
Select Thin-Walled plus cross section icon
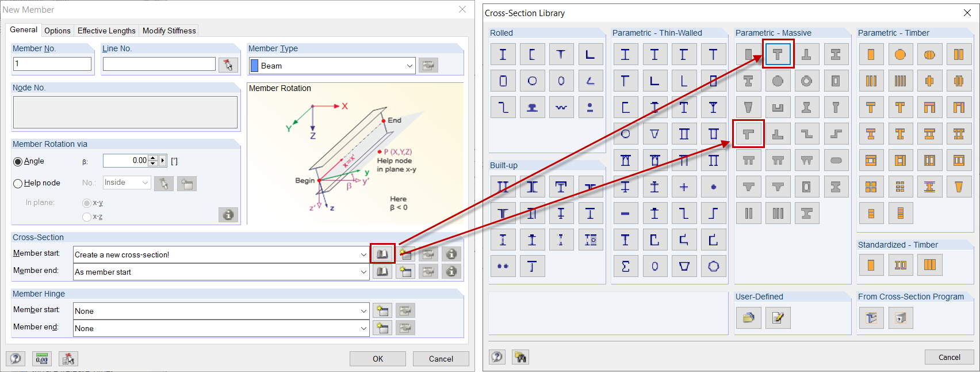tap(684, 187)
